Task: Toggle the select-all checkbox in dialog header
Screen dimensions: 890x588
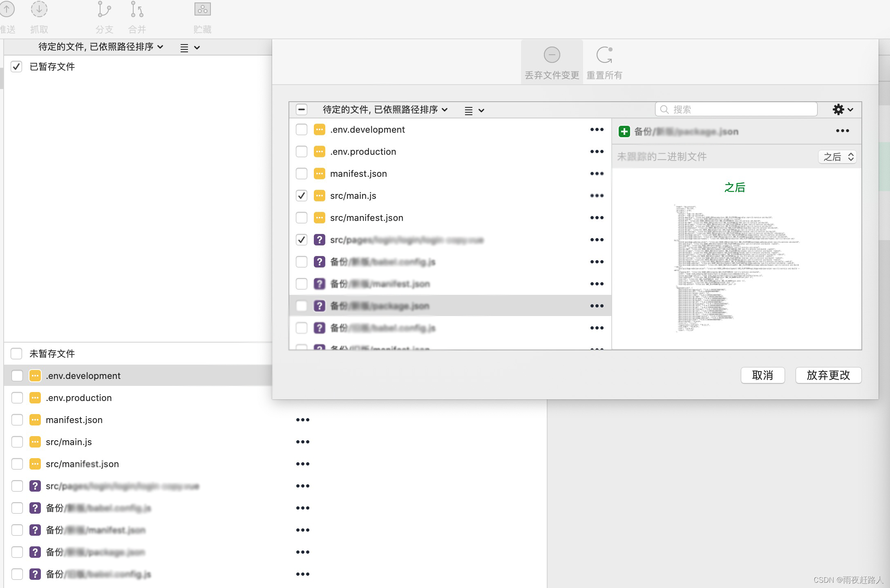Action: (x=302, y=109)
